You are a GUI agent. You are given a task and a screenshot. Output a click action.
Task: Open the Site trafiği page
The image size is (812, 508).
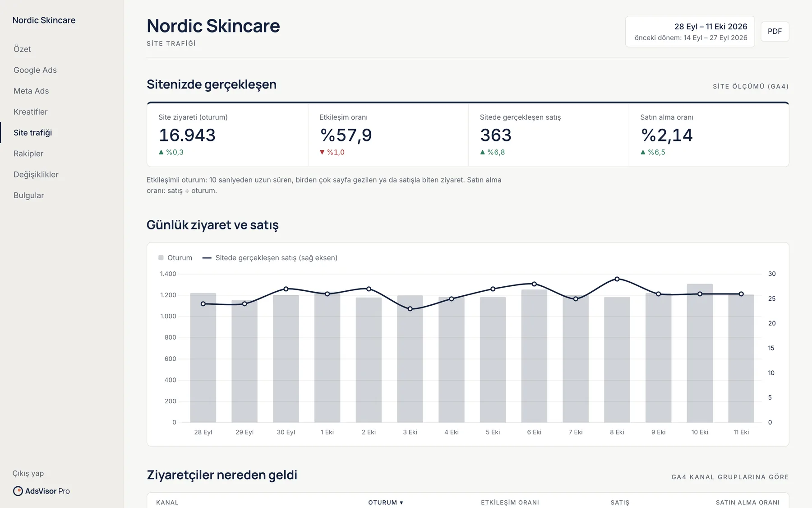point(32,133)
